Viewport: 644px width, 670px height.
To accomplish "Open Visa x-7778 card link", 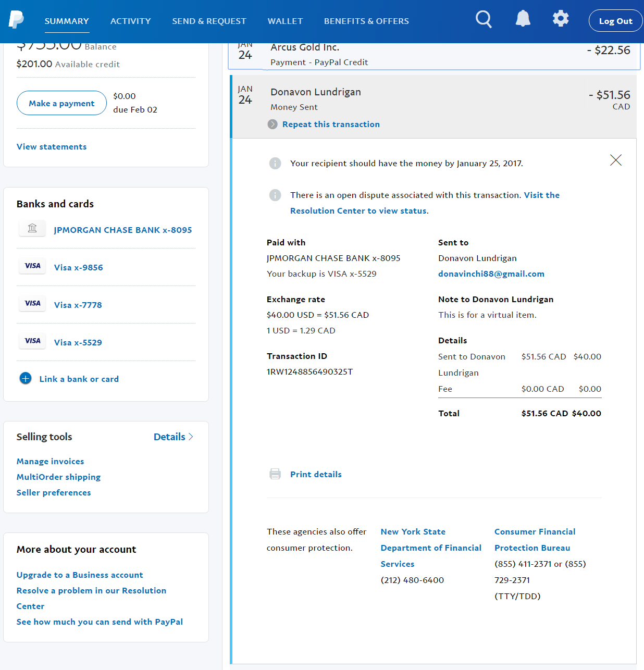I will pyautogui.click(x=78, y=305).
